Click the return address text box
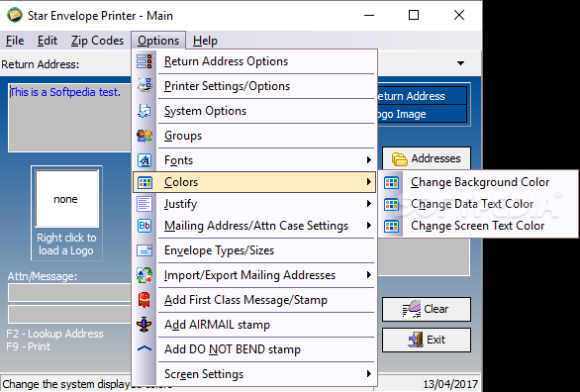 tap(69, 118)
